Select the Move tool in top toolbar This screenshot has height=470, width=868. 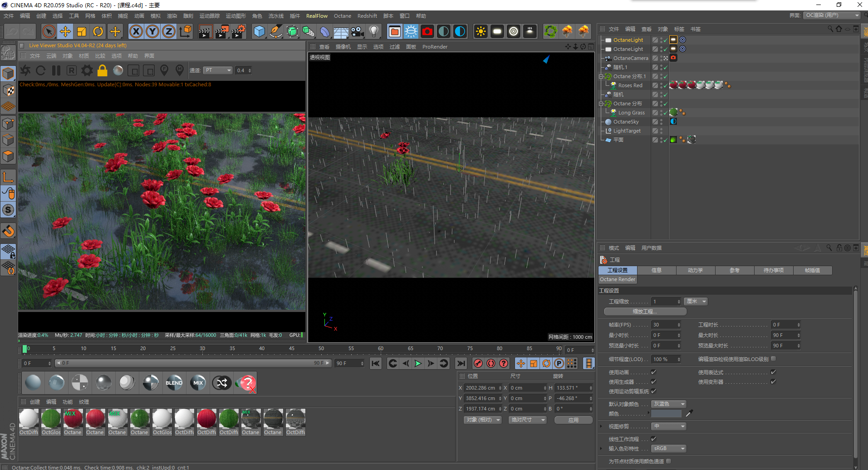65,31
